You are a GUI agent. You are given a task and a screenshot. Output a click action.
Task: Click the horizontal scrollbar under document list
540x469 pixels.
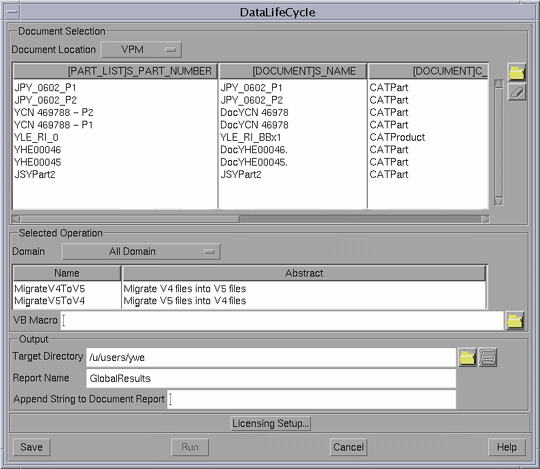pyautogui.click(x=250, y=219)
